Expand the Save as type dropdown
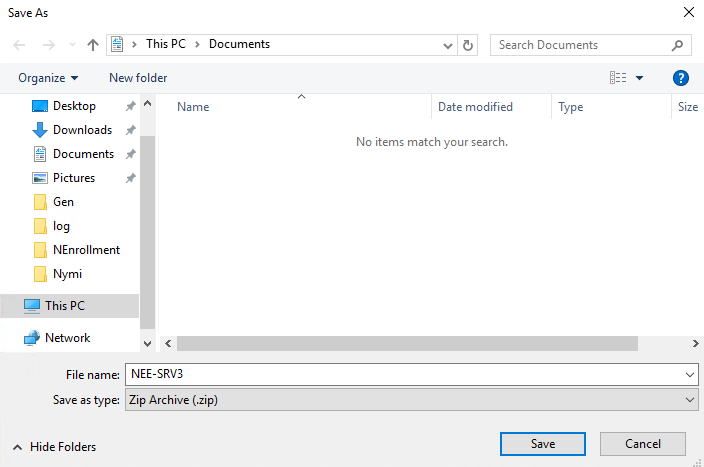 click(690, 399)
